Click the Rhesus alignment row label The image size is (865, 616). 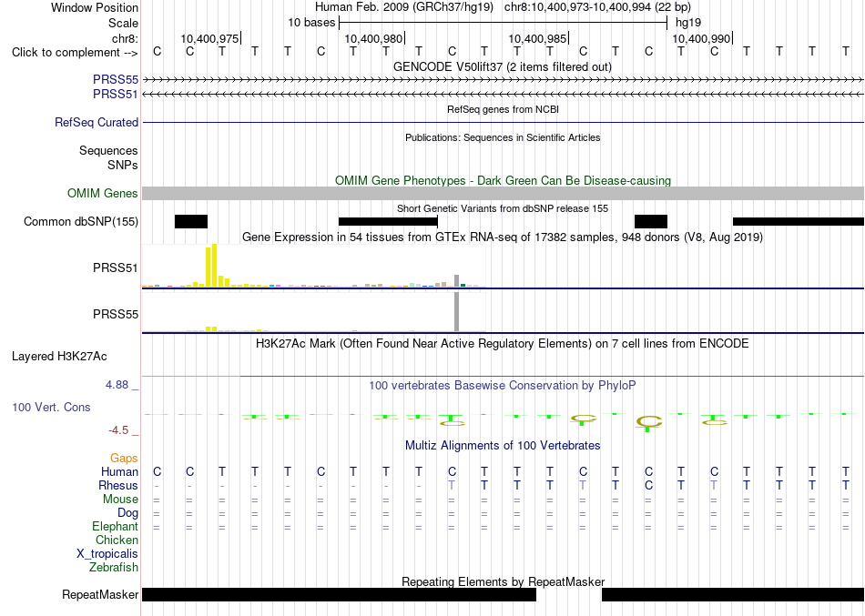click(x=118, y=486)
